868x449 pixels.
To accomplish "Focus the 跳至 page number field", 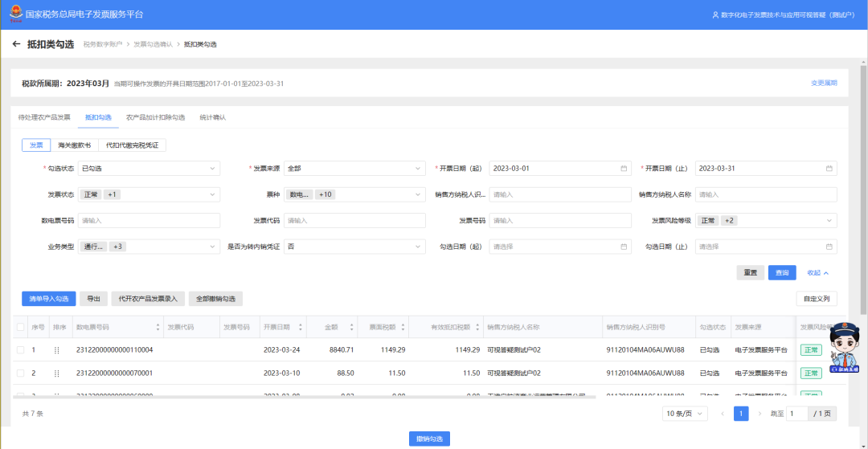I will pos(797,414).
